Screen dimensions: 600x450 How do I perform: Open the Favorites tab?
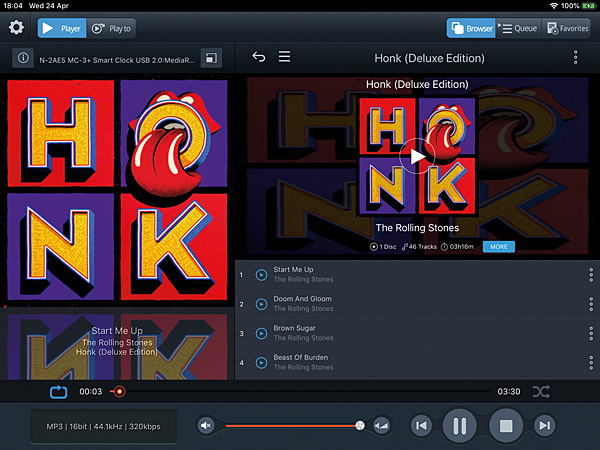click(567, 28)
